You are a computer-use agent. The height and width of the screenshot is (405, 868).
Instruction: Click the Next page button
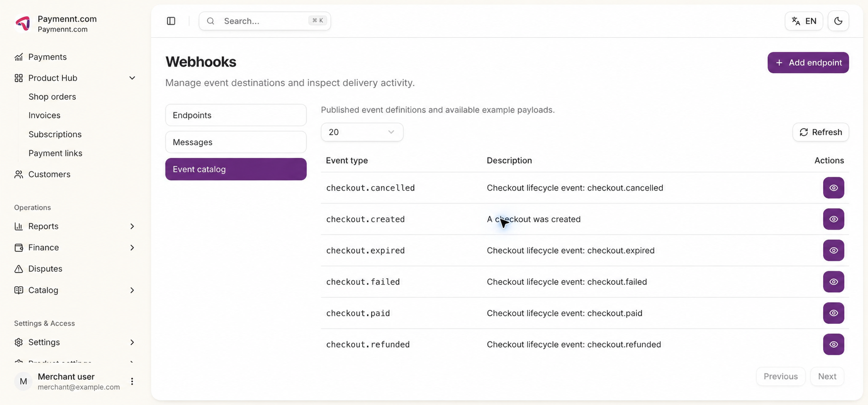pyautogui.click(x=827, y=377)
